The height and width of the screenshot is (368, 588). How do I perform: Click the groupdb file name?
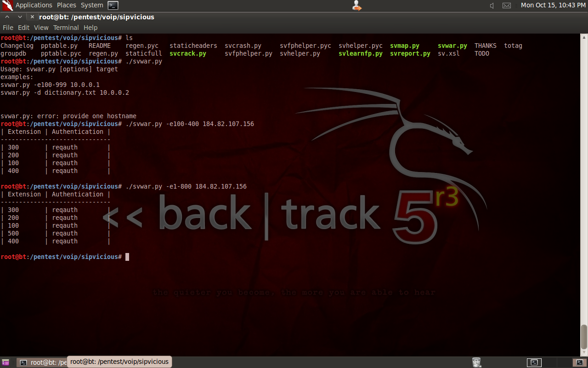[13, 53]
